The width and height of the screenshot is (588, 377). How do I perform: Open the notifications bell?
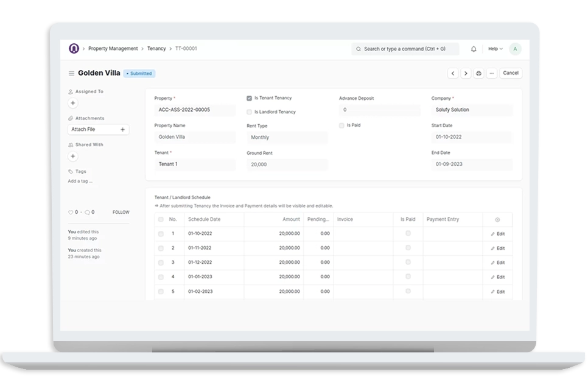pyautogui.click(x=474, y=49)
